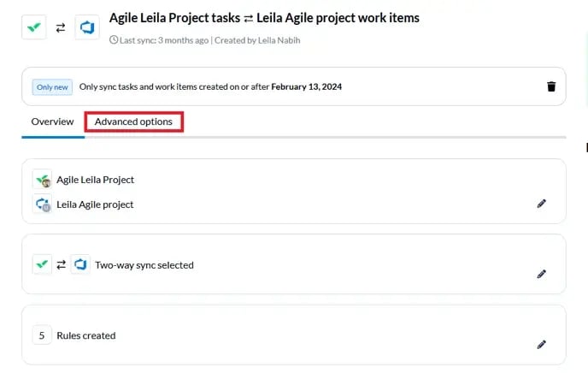Click the clock icon beside Last sync
The image size is (588, 373).
[114, 39]
